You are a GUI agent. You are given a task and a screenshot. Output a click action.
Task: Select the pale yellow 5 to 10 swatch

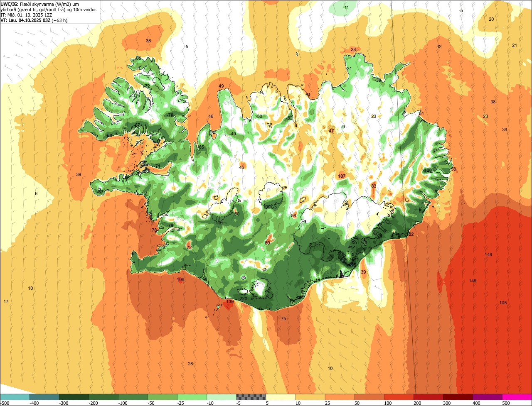[281, 397]
